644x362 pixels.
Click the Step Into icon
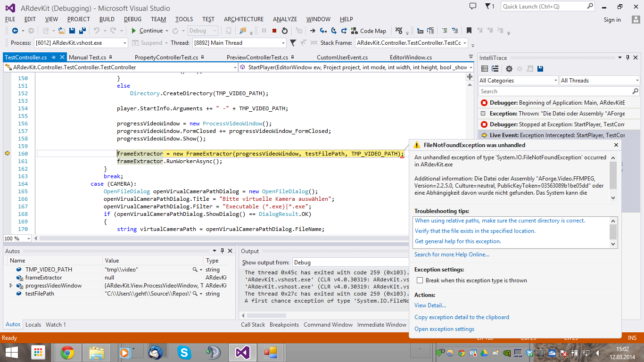click(x=323, y=31)
